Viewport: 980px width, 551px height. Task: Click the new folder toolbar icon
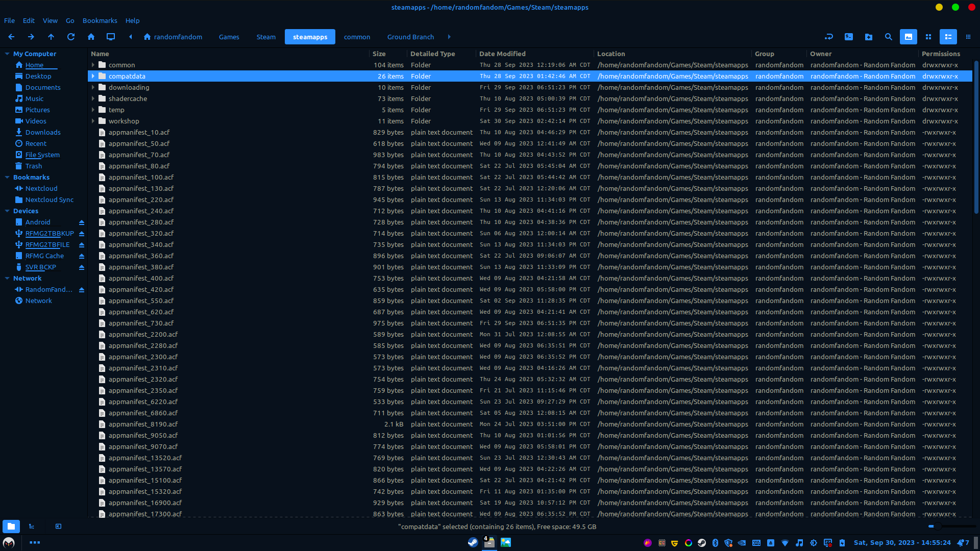click(x=869, y=37)
